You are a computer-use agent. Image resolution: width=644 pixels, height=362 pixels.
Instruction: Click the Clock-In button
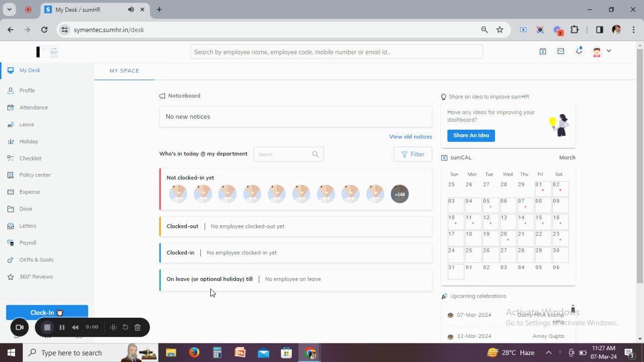(47, 313)
